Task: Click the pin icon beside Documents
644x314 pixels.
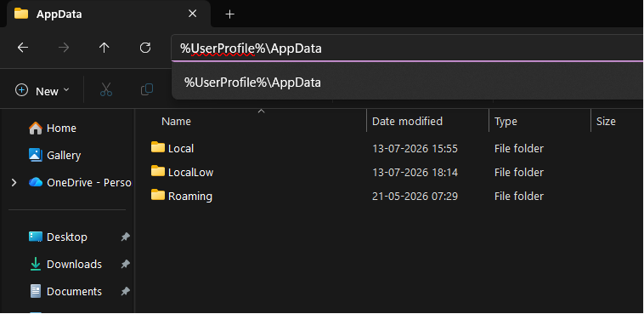Action: click(125, 291)
